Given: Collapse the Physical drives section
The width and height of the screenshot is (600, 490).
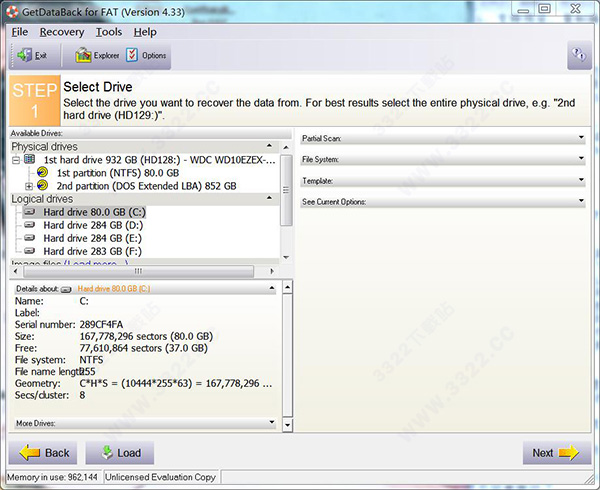Looking at the screenshot, I should coord(269,146).
